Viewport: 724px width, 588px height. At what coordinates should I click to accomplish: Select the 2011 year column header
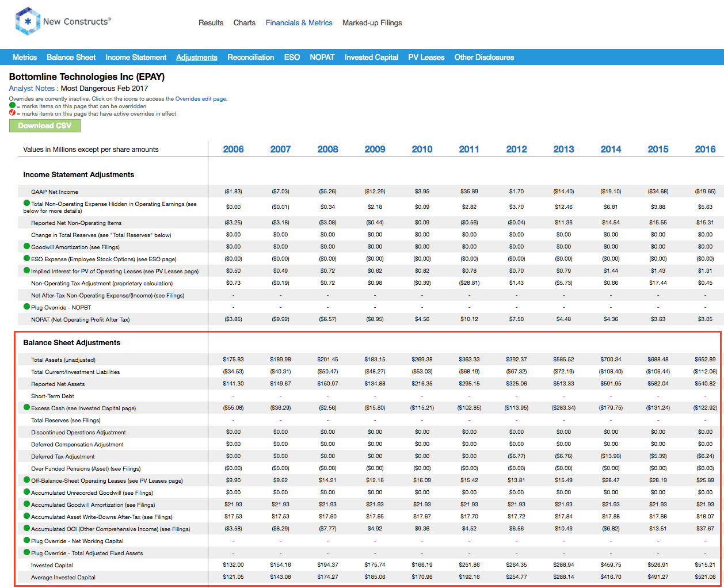point(470,149)
